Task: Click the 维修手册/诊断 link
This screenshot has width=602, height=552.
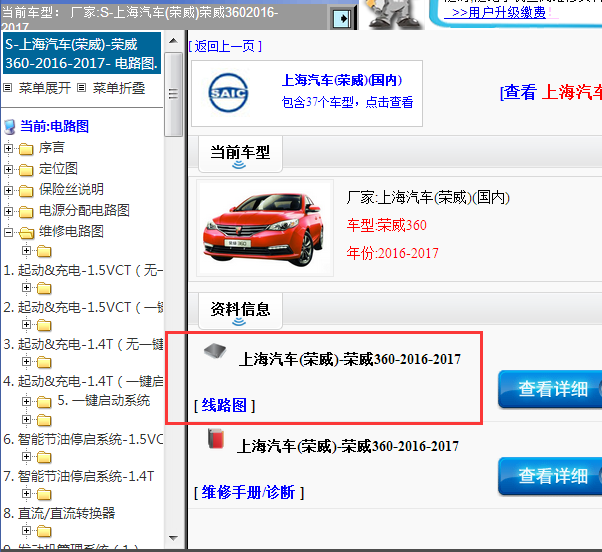Action: (248, 492)
